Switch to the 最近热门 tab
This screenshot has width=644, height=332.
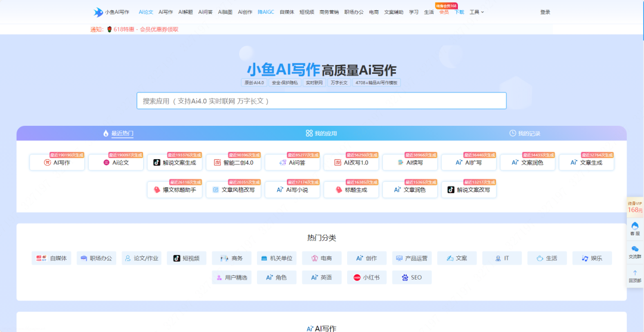pyautogui.click(x=118, y=134)
